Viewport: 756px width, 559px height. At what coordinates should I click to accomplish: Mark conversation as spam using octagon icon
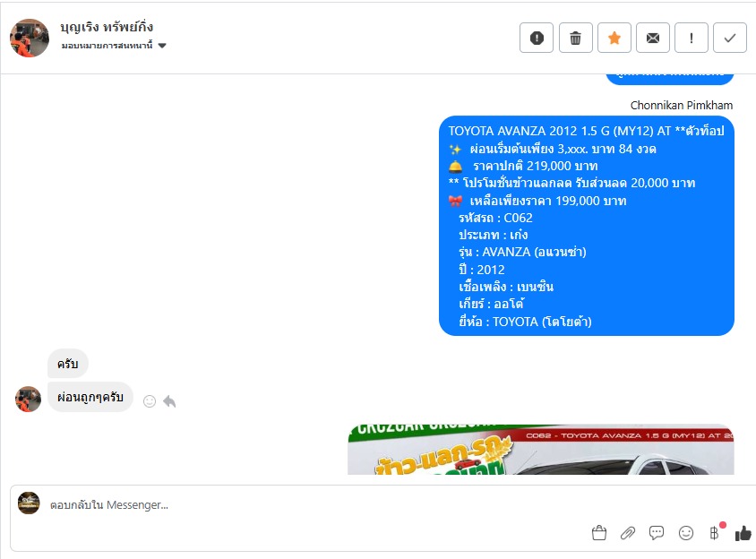point(537,38)
